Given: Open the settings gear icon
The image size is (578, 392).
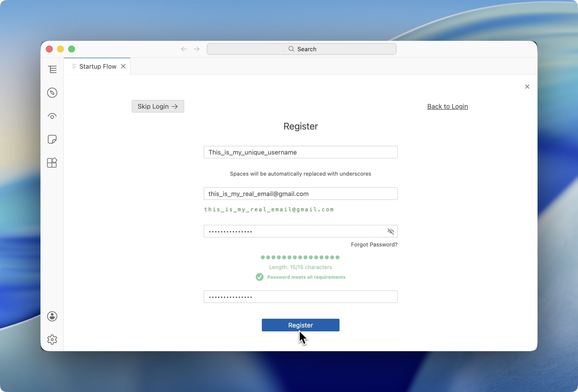Looking at the screenshot, I should click(52, 340).
